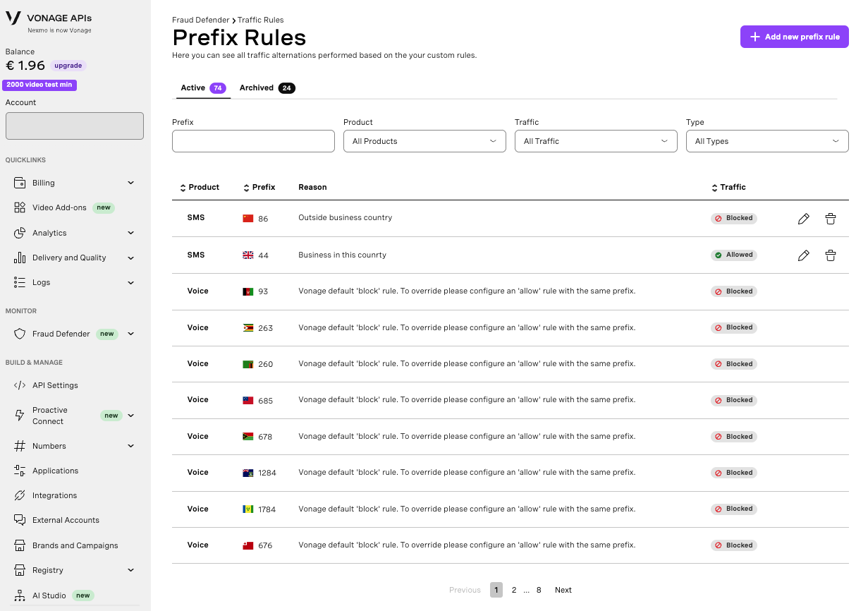Click the 2000 video test min badge

[x=39, y=84]
